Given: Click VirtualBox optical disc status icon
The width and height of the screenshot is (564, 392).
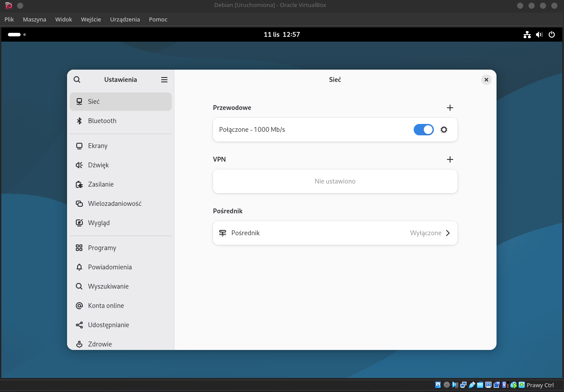Looking at the screenshot, I should point(447,385).
